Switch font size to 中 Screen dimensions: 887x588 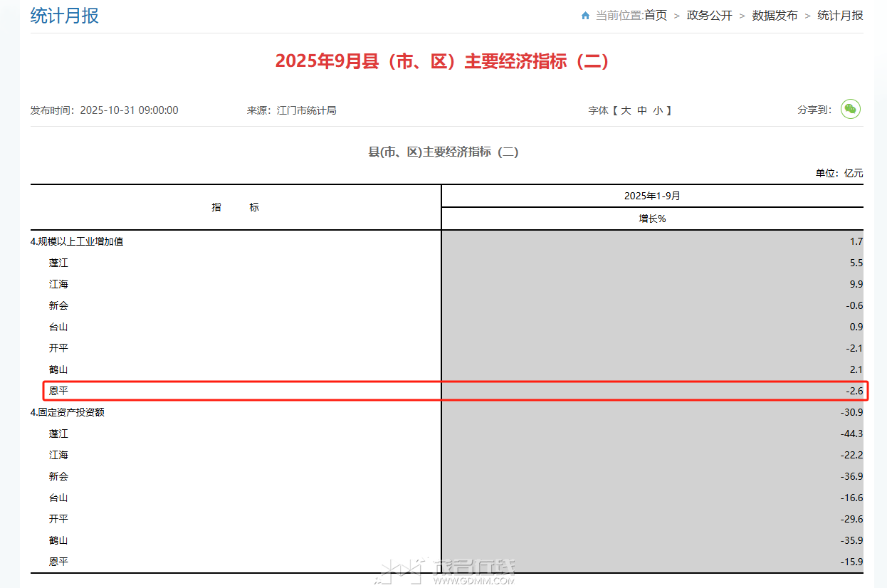(642, 110)
